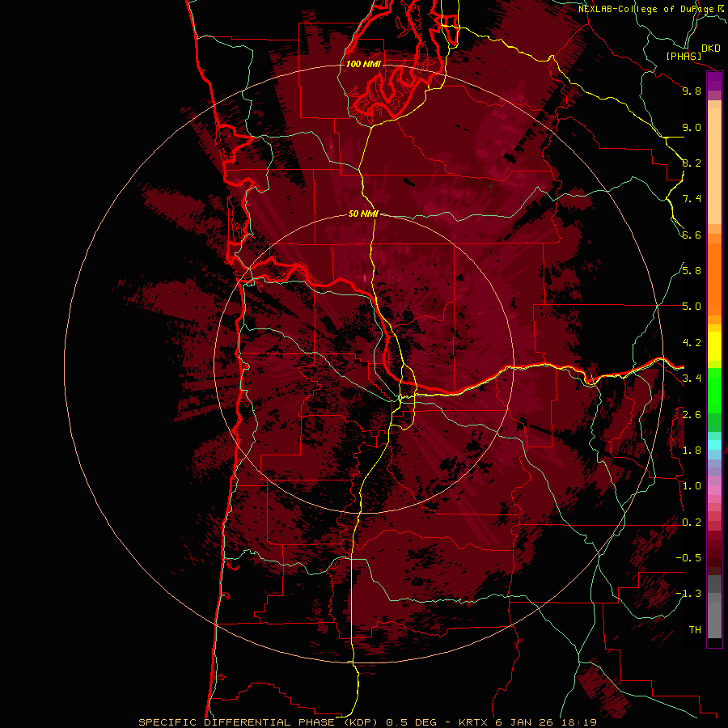Click the 8.2 legend value
Viewport: 728px width, 728px height.
(692, 163)
